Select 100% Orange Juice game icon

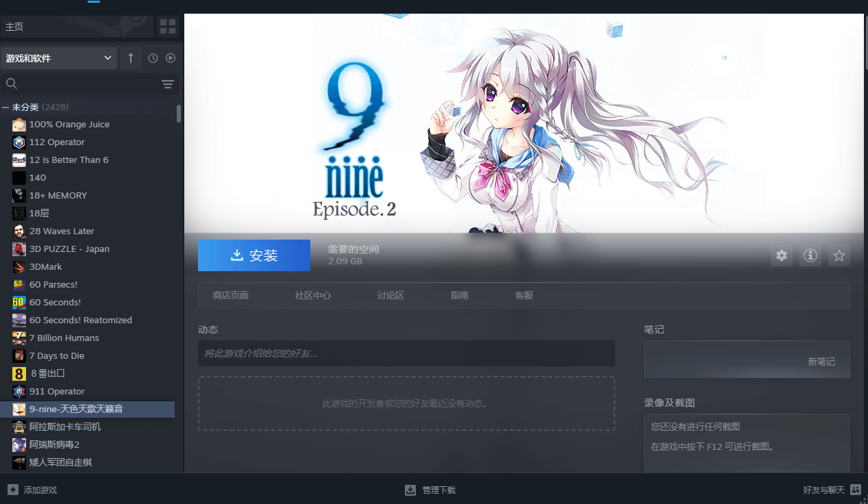pyautogui.click(x=19, y=125)
